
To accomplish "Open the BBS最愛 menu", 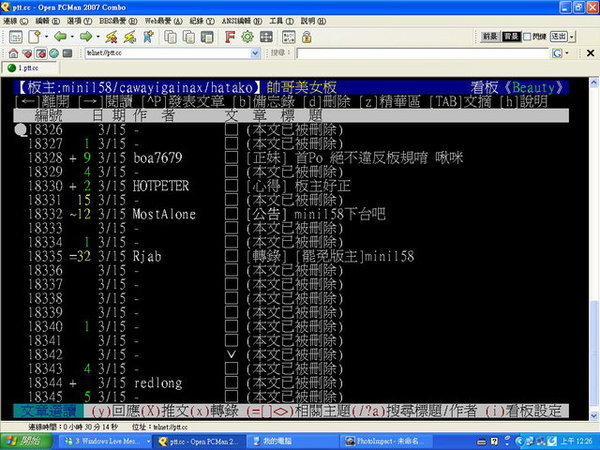I will pos(118,21).
